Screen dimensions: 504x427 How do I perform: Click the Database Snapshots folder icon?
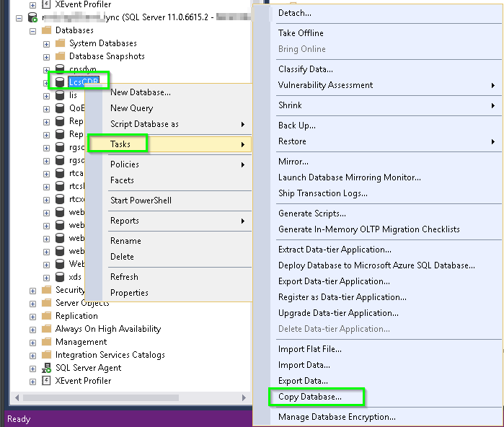60,56
